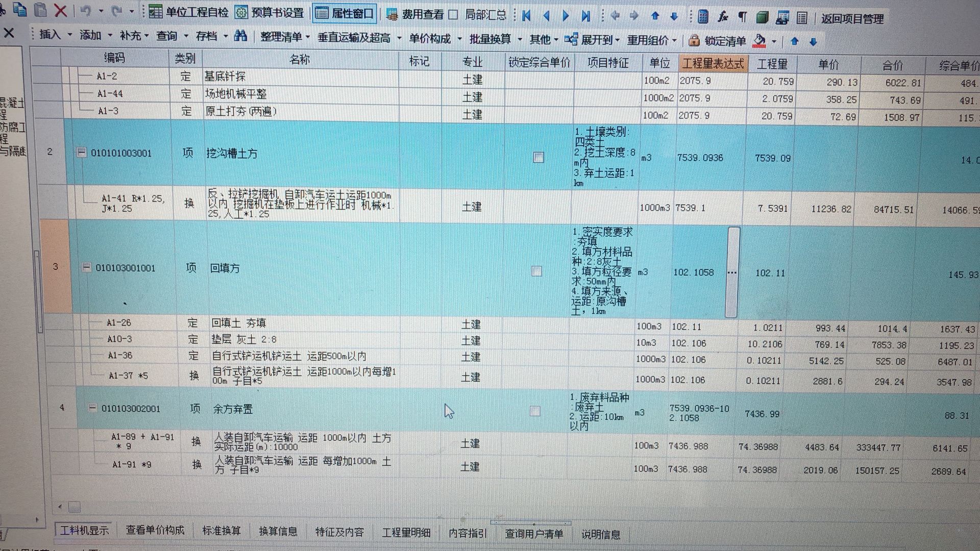Open 预算书设置 settings
Viewport: 980px width, 551px height.
(269, 12)
